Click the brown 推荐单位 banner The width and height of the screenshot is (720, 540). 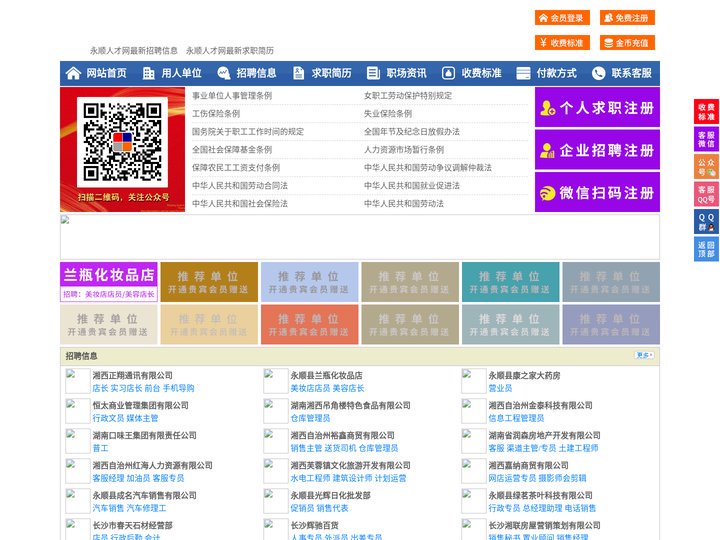(209, 282)
